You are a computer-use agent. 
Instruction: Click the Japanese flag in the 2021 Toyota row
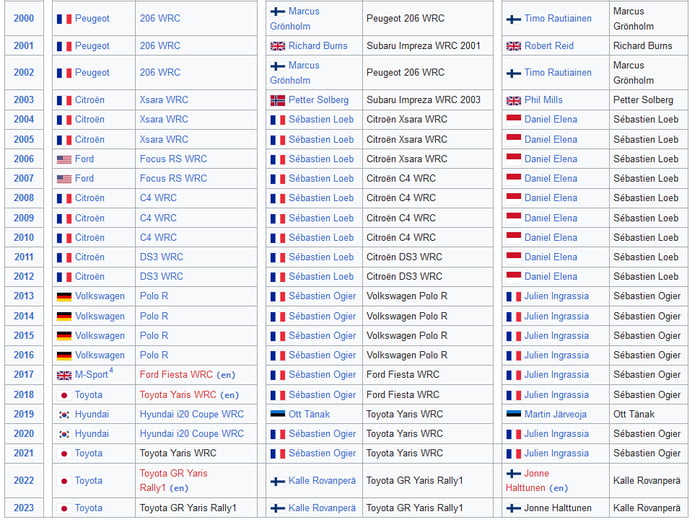click(x=64, y=454)
